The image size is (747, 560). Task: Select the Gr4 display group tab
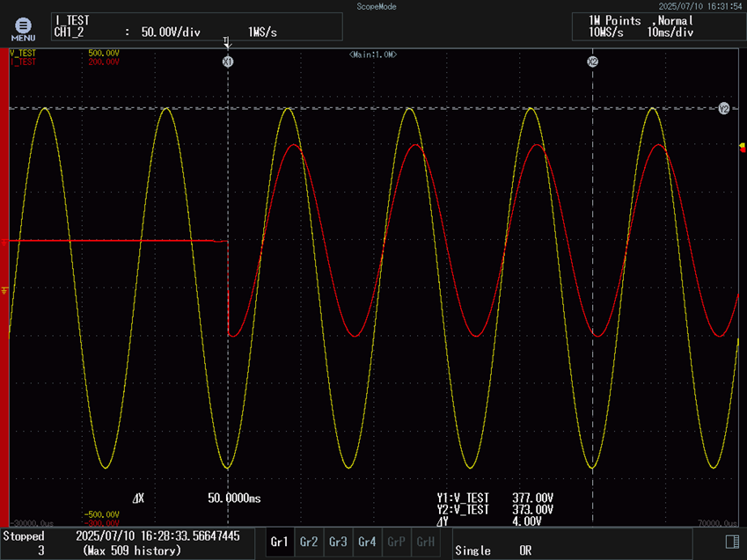(x=367, y=542)
